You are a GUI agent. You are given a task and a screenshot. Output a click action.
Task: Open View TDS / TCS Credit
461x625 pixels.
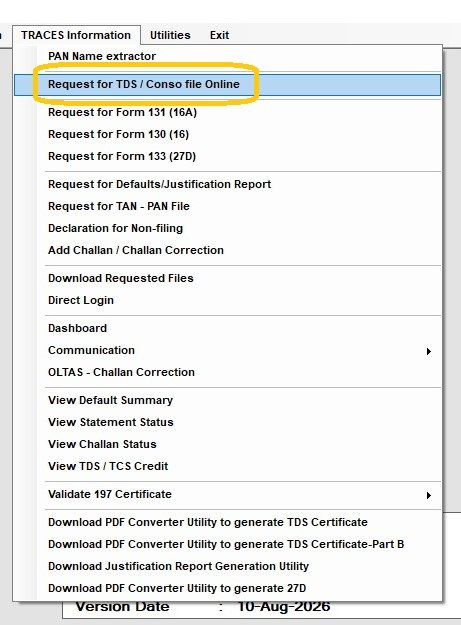coord(228,466)
